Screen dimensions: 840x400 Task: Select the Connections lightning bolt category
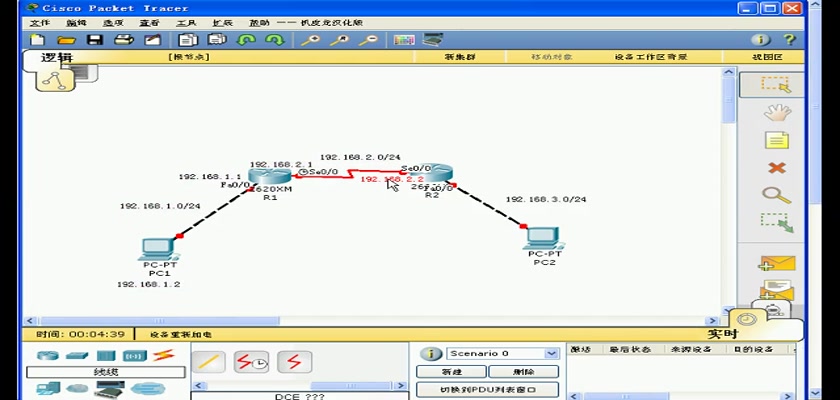[x=163, y=355]
